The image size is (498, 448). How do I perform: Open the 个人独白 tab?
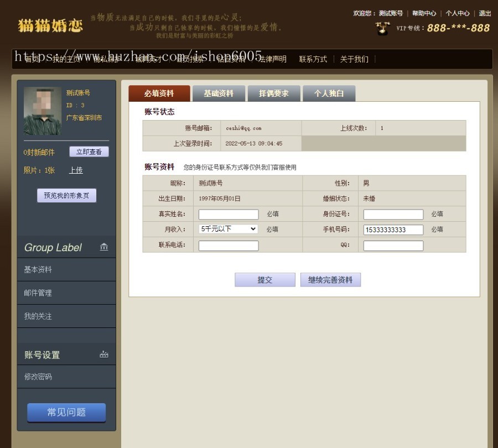click(329, 93)
